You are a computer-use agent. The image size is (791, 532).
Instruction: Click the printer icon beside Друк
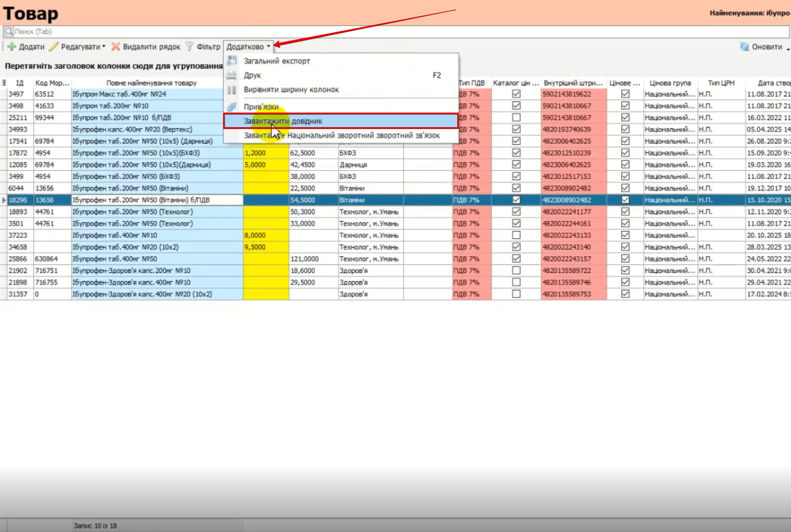(x=232, y=75)
